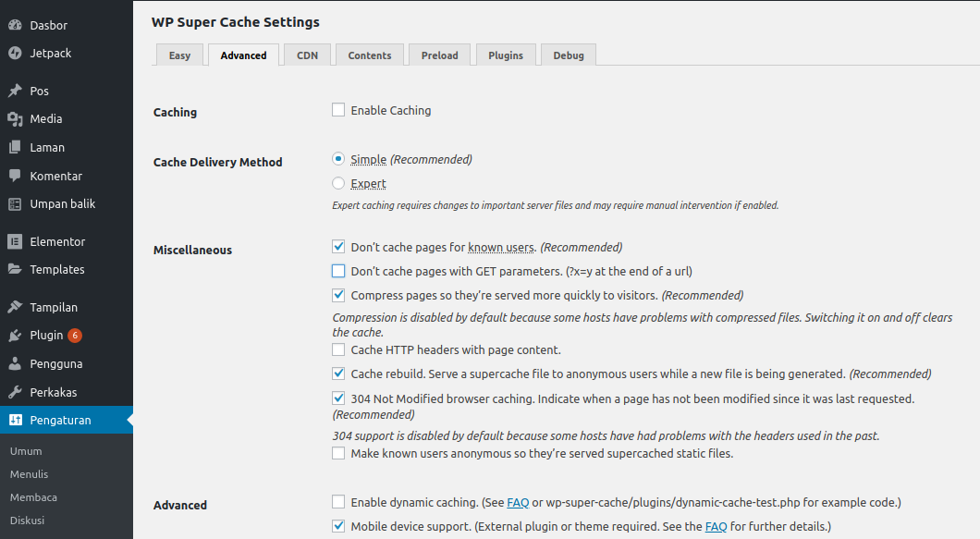Click the Cache Delivery Method section label
Viewport: 980px width, 539px height.
click(x=217, y=162)
